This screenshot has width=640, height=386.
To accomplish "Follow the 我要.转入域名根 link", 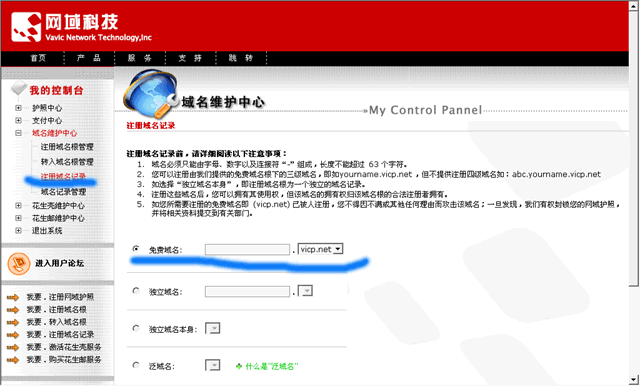I will tap(57, 322).
